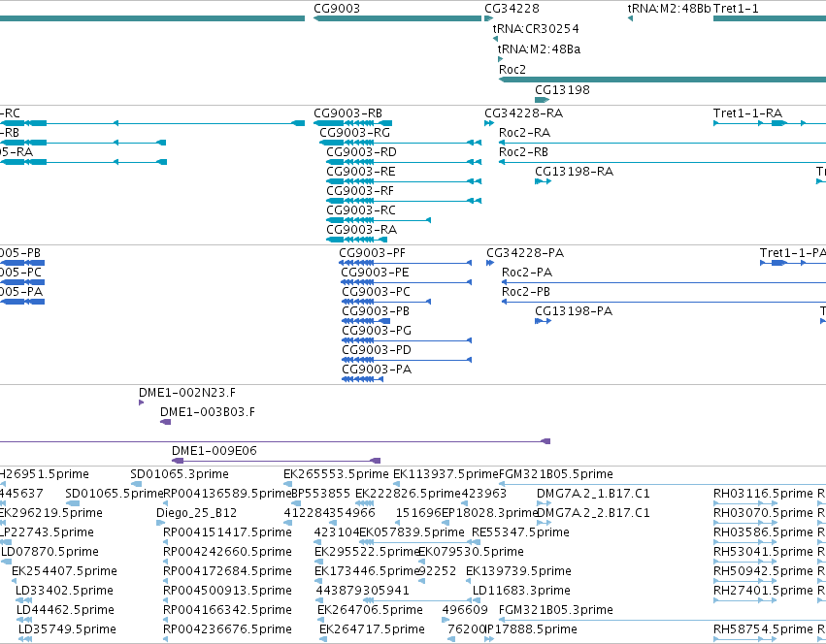
Task: Select EST EK265553.5prime
Action: [x=336, y=474]
